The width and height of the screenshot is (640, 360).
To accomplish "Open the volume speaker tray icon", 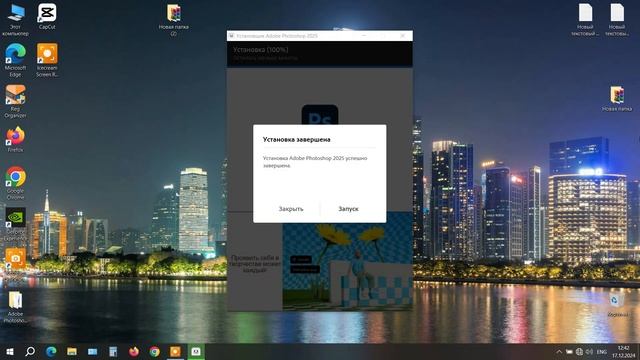I will [x=589, y=351].
